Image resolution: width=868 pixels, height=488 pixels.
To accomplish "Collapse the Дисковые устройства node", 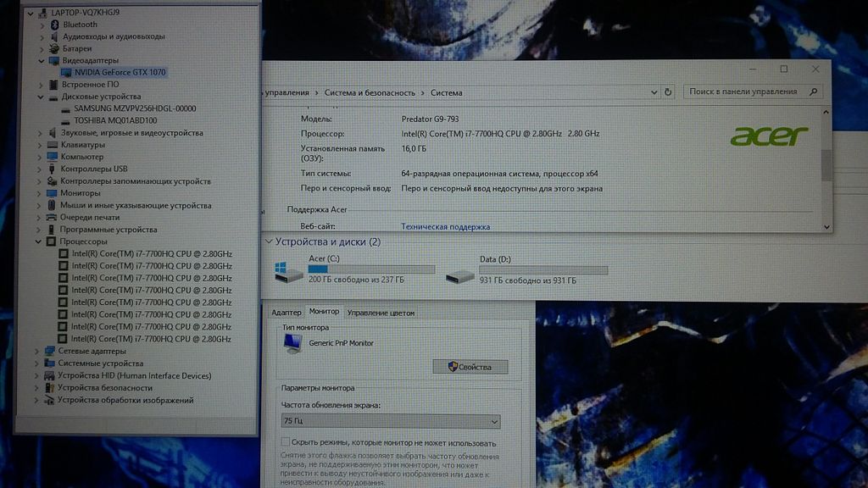I will (x=41, y=97).
